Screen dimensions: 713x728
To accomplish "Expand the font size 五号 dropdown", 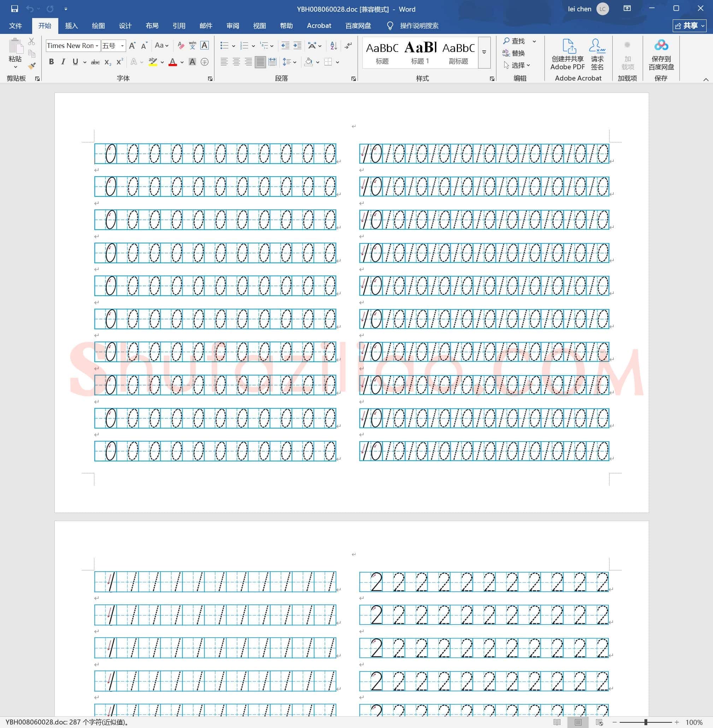I will (x=122, y=46).
